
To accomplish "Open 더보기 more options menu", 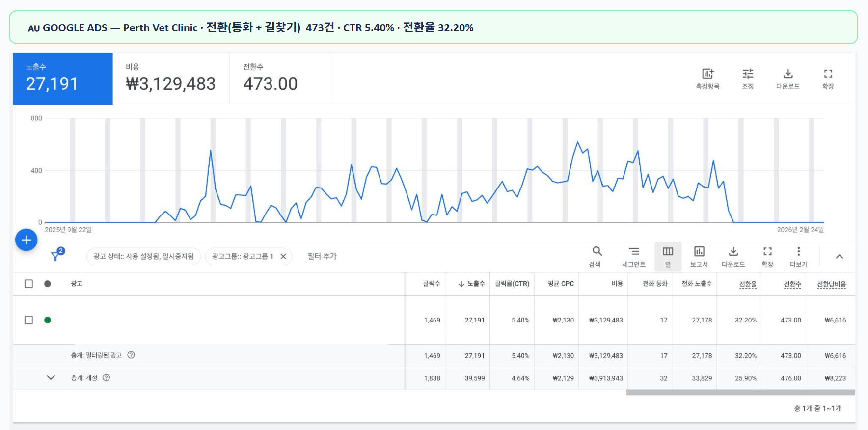I will 799,252.
